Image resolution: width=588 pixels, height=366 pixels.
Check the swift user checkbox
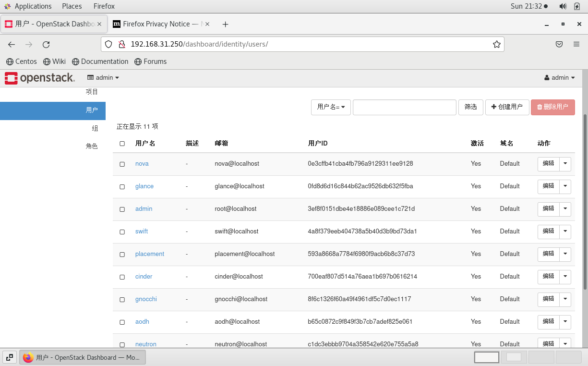[x=122, y=232]
